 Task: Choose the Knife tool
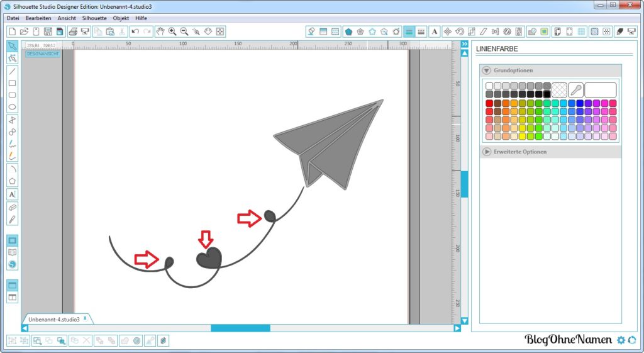(12, 219)
